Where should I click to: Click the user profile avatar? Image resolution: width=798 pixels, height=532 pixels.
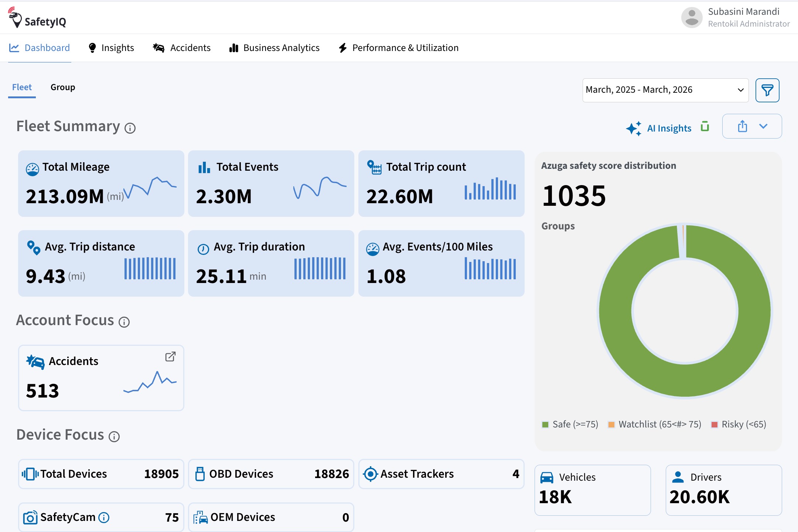[x=692, y=17]
